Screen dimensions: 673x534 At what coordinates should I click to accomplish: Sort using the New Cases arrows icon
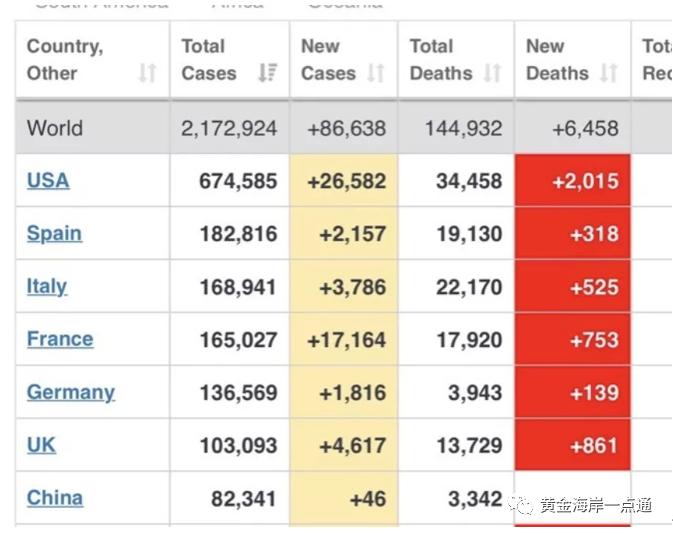[376, 73]
